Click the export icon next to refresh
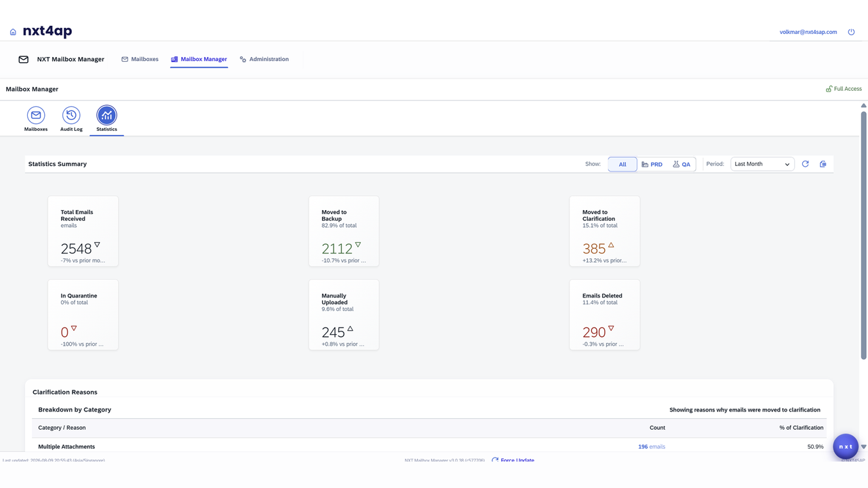This screenshot has width=868, height=488. tap(823, 164)
